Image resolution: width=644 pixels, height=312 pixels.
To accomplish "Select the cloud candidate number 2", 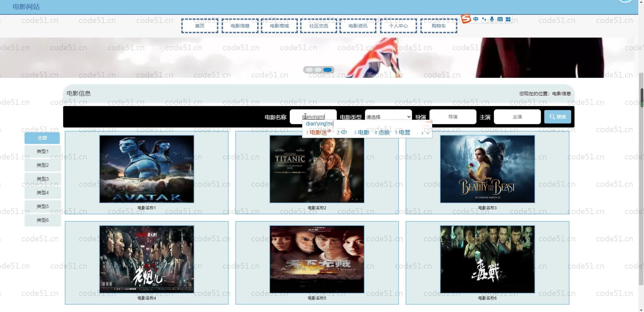I will point(342,132).
